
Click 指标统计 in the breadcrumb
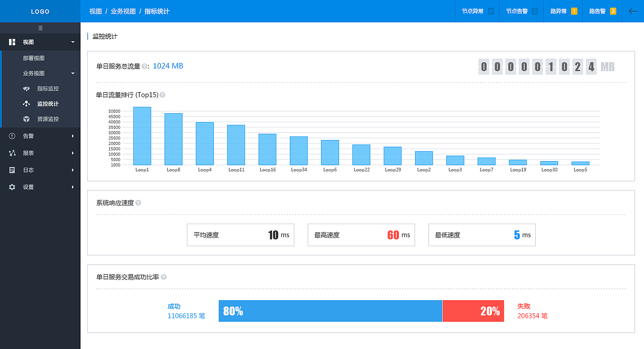pyautogui.click(x=157, y=11)
